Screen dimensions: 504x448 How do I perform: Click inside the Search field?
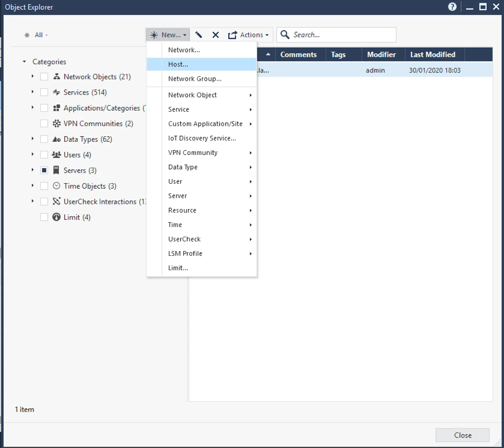(x=334, y=35)
